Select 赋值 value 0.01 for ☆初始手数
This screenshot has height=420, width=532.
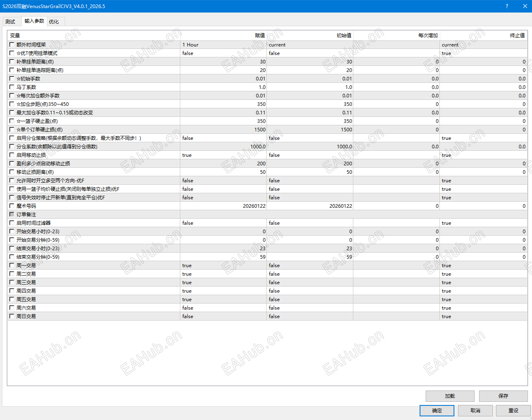click(223, 79)
